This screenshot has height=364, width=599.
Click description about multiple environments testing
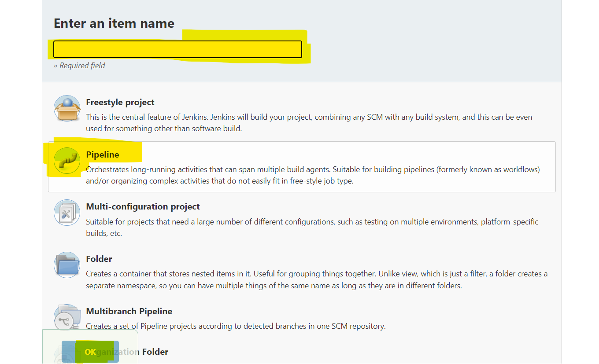[x=312, y=228]
